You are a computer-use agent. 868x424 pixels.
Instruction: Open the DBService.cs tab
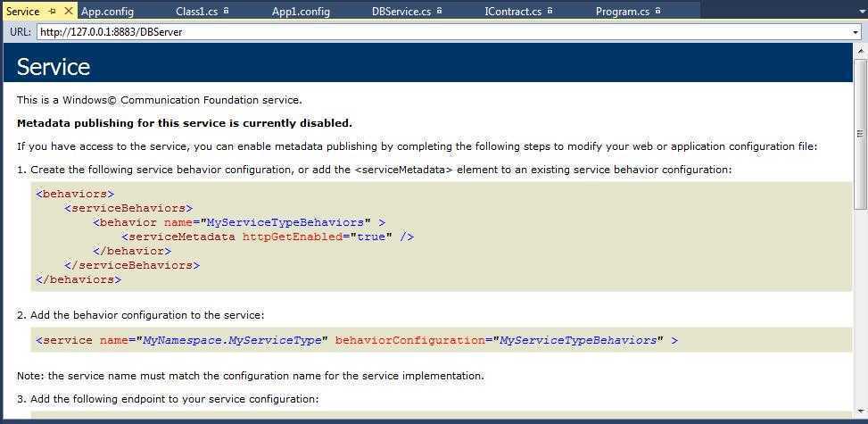[x=401, y=11]
